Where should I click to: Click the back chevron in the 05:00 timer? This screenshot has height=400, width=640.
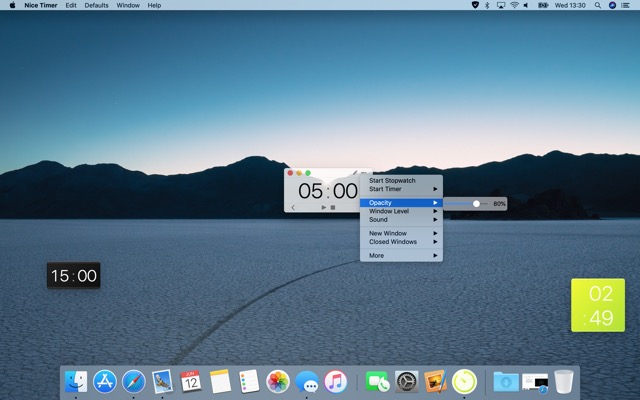(293, 208)
